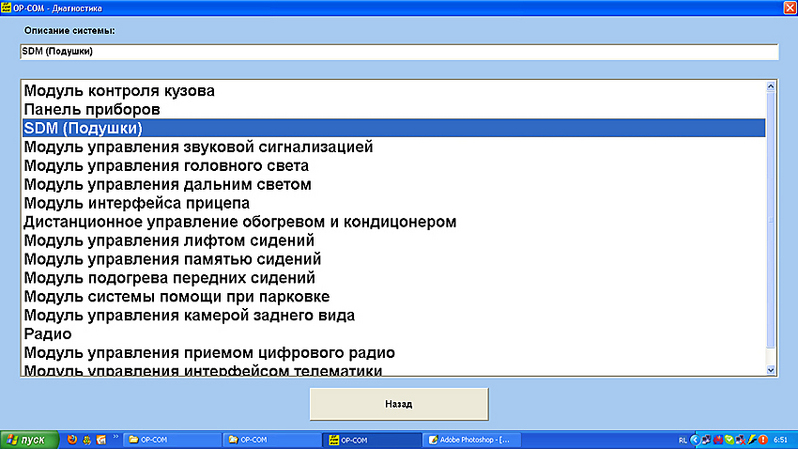
Task: Click the list scrollbar down arrow
Action: 771,370
